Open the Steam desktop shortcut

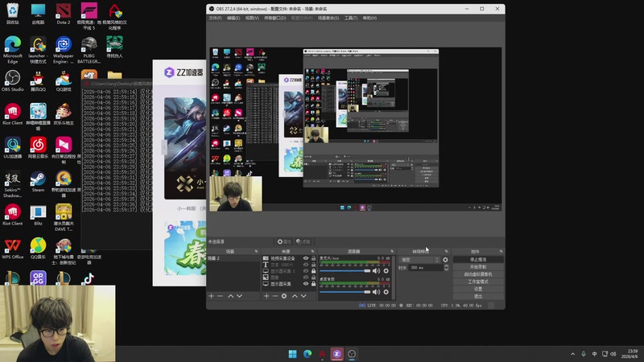coord(38,182)
